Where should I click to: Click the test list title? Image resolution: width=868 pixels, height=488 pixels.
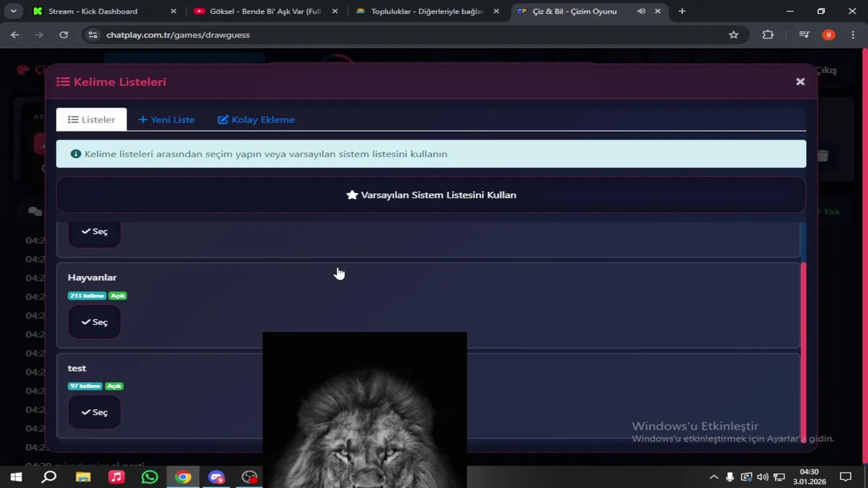tap(77, 368)
